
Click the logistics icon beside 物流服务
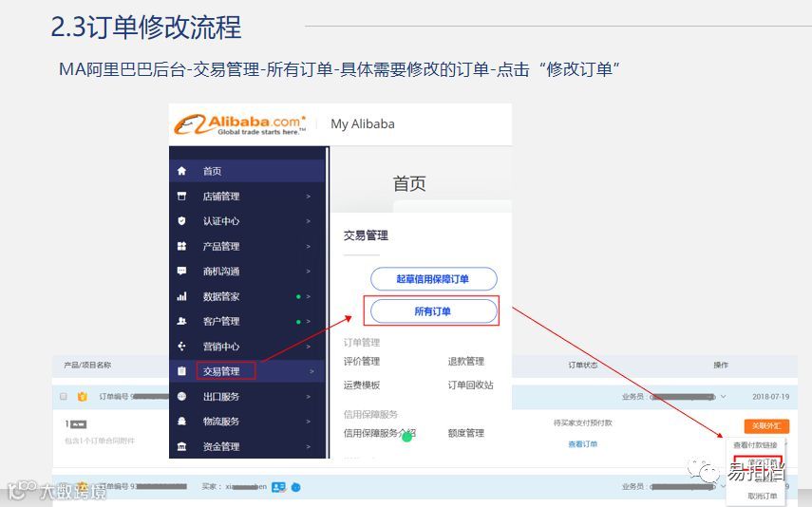(181, 421)
